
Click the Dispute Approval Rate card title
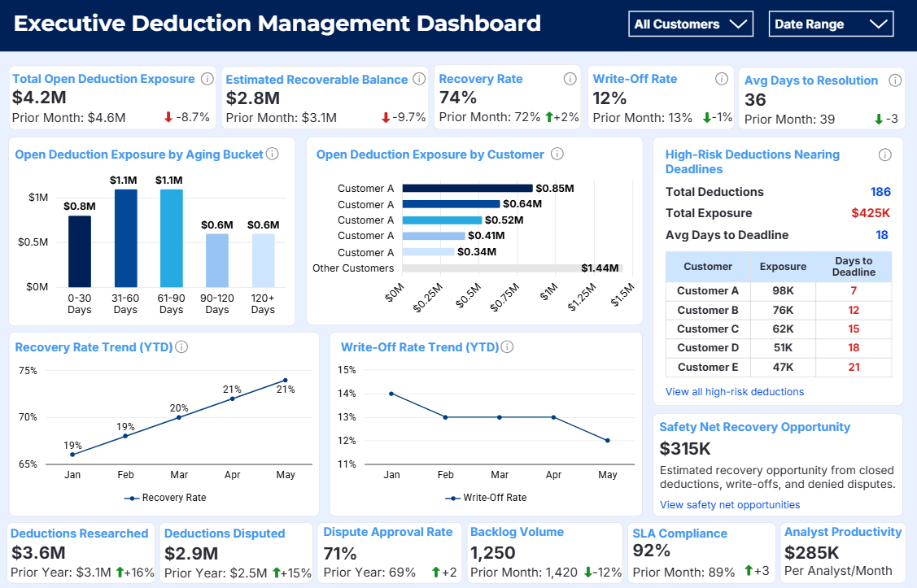(x=388, y=532)
